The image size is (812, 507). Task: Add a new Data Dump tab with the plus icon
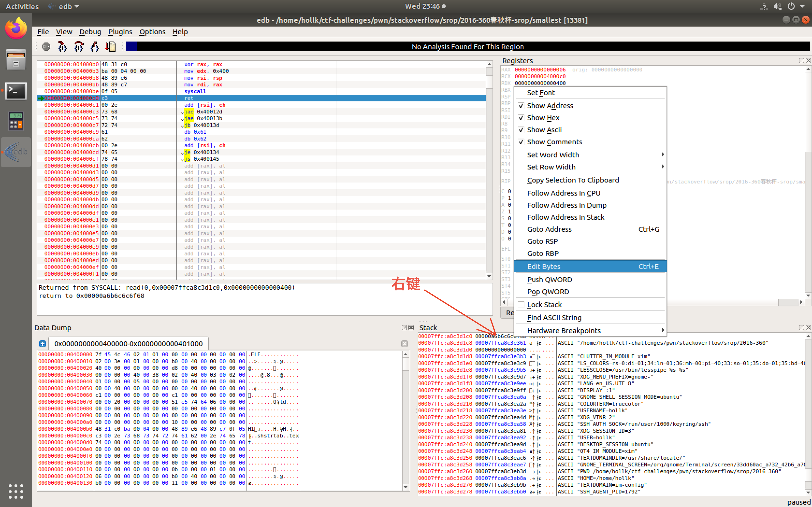[42, 344]
